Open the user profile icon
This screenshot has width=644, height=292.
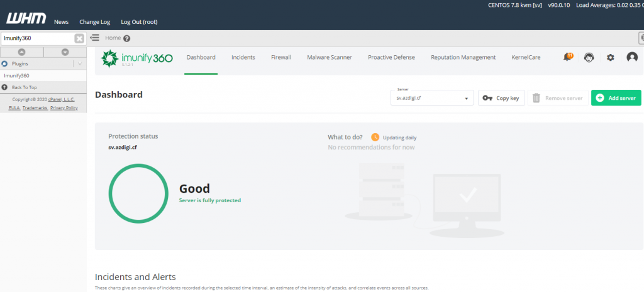[x=632, y=57]
